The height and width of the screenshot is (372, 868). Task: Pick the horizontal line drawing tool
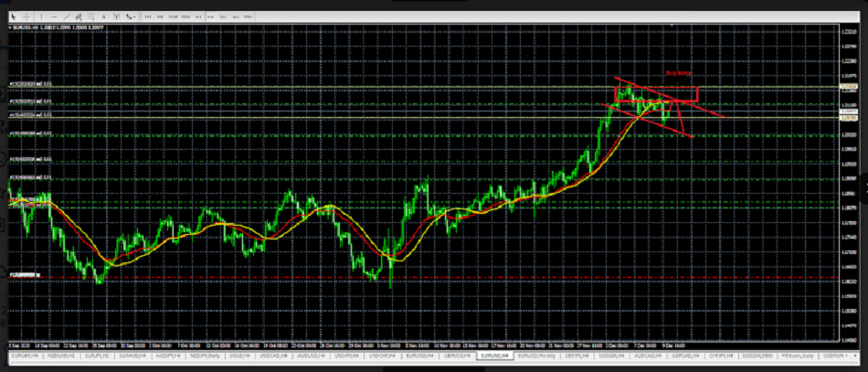click(x=54, y=16)
